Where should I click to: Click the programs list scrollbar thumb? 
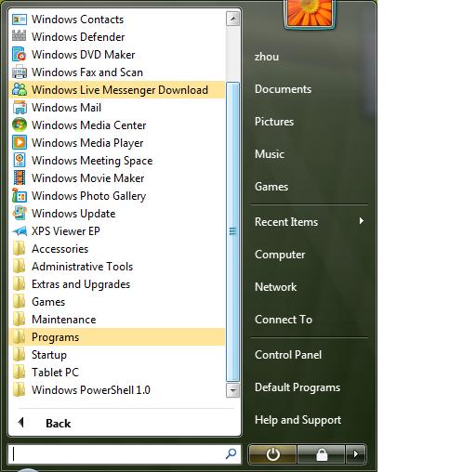coord(232,231)
